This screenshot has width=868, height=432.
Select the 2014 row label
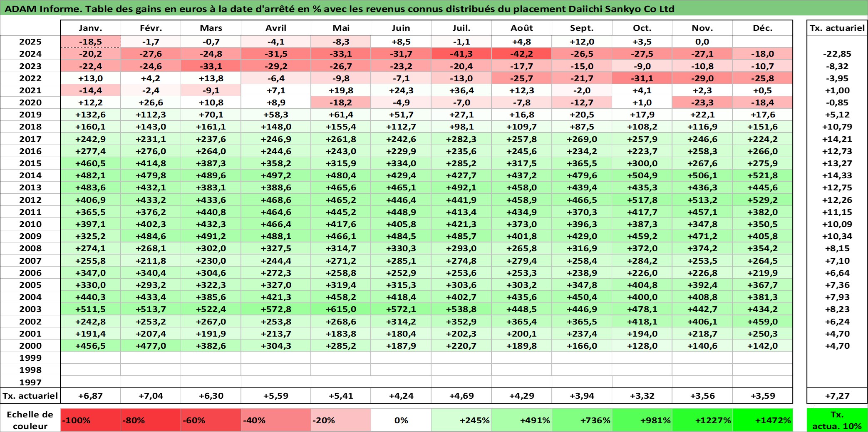tap(30, 175)
